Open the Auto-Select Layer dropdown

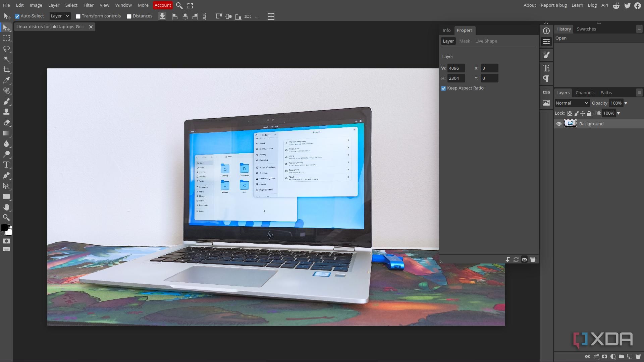click(60, 16)
